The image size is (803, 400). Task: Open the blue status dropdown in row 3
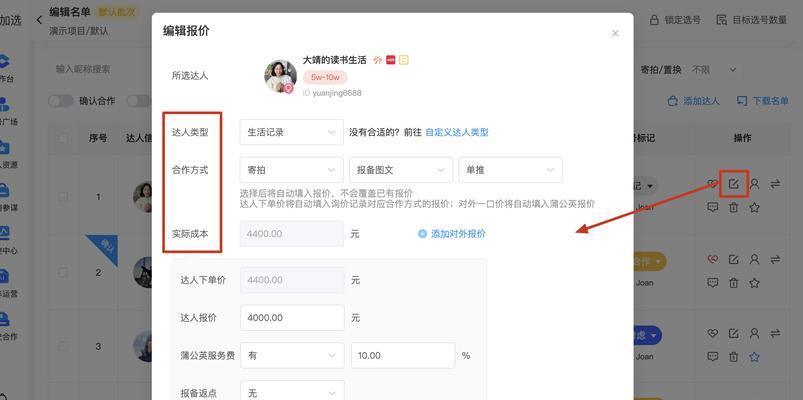(647, 336)
